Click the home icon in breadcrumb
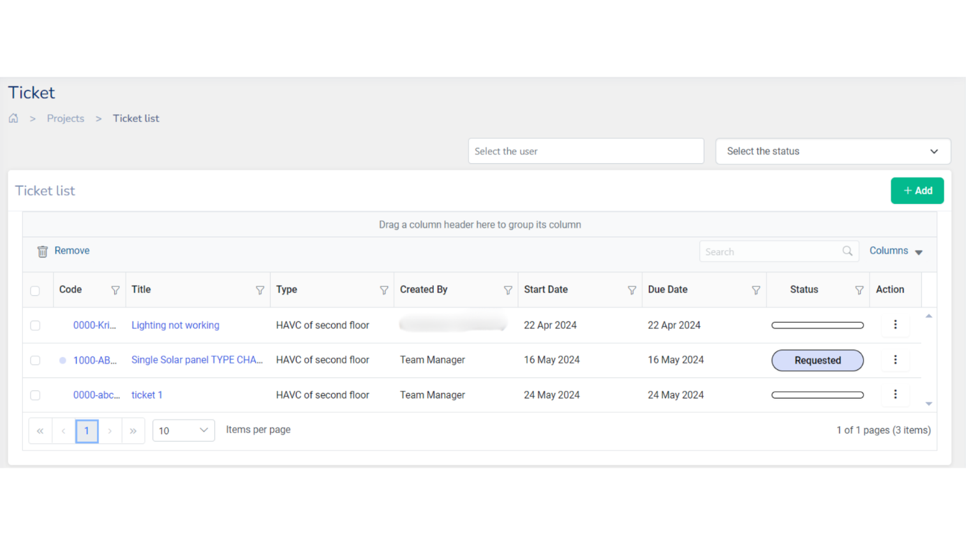This screenshot has height=551, width=980. [x=13, y=119]
